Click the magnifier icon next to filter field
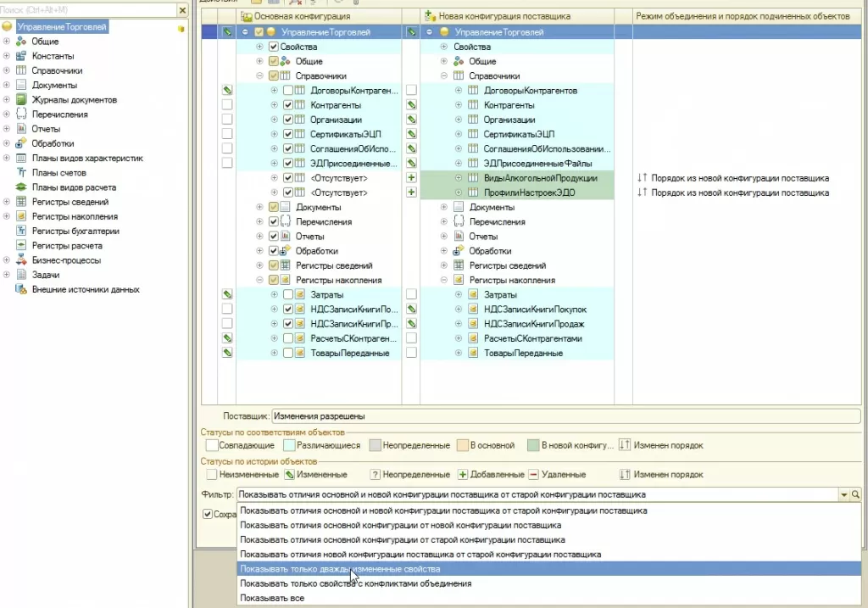Screen dimensions: 868x608 coord(855,494)
